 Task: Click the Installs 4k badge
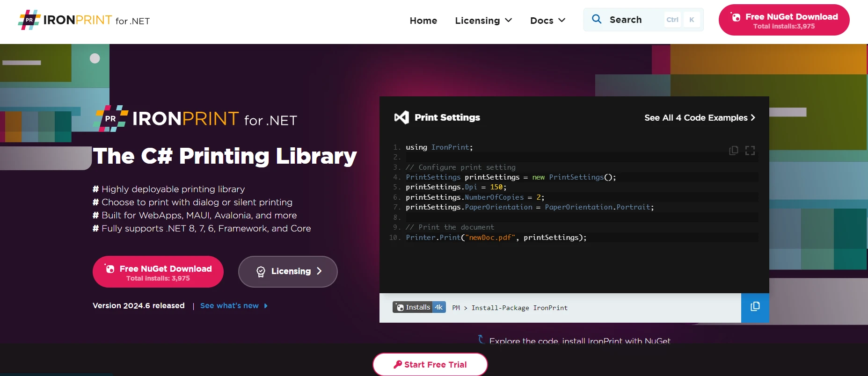point(419,307)
